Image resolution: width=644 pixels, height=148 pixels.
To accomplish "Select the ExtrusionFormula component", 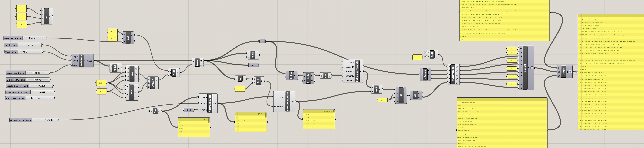I will [357, 71].
